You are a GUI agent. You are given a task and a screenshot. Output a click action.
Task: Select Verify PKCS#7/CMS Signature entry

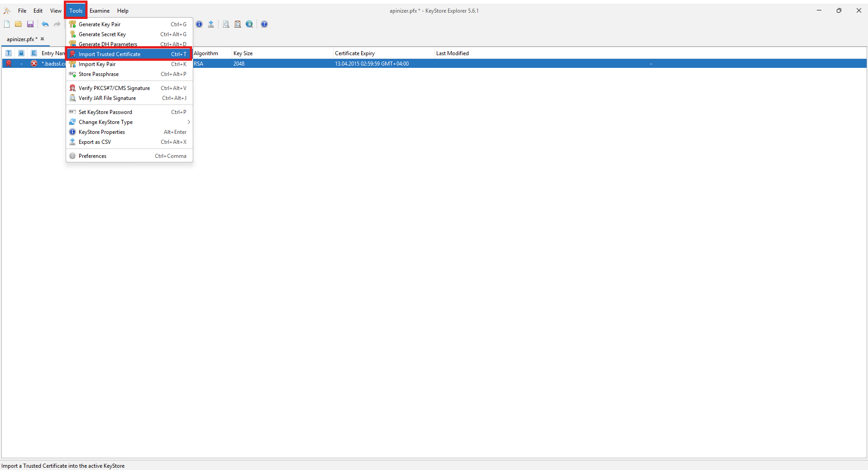point(129,88)
